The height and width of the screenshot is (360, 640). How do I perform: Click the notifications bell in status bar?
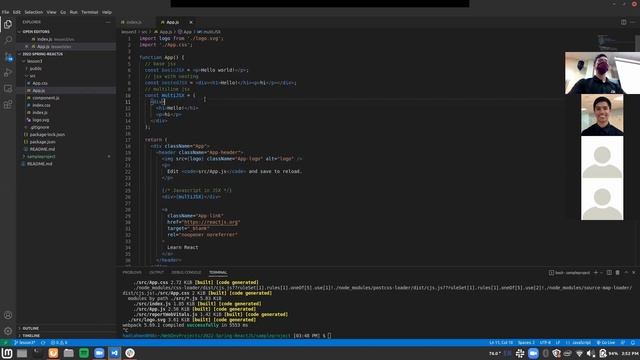[633, 343]
